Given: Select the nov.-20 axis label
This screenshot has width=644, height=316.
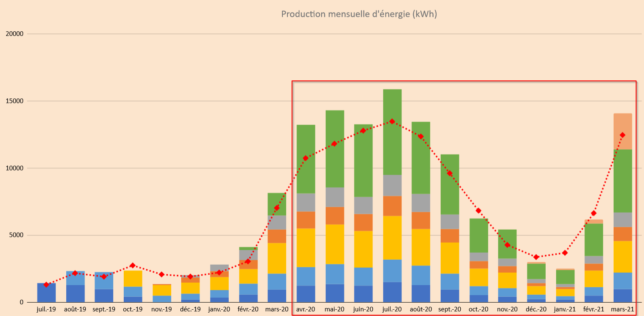Looking at the screenshot, I should point(507,309).
